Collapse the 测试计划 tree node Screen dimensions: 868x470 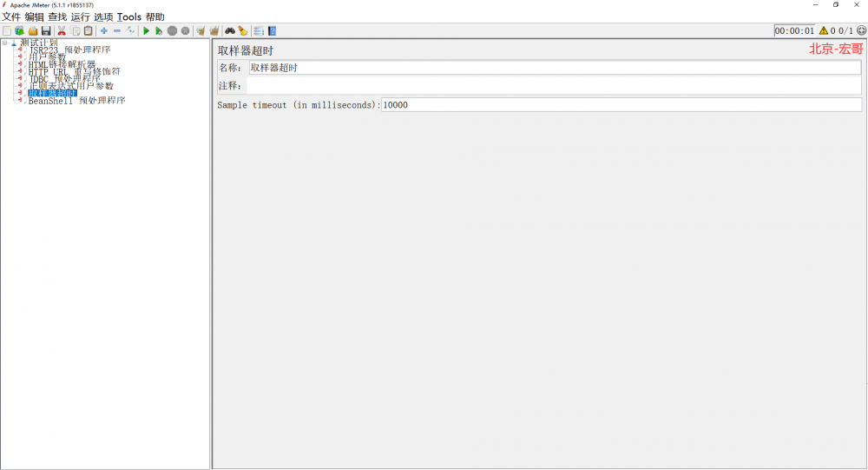(x=5, y=43)
